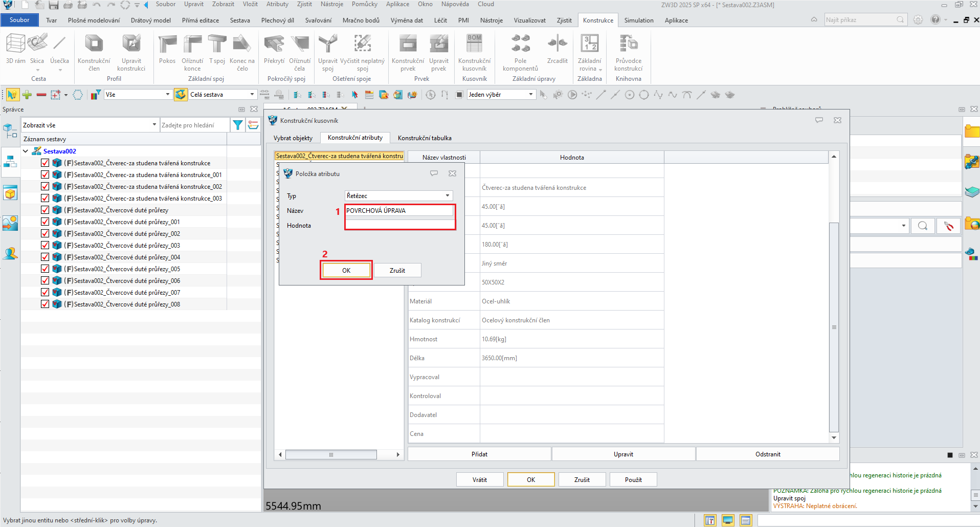Toggle checkbox for Čtverec-za studena tvářená konstrukce_001
Screen dimensions: 980x527
point(45,174)
